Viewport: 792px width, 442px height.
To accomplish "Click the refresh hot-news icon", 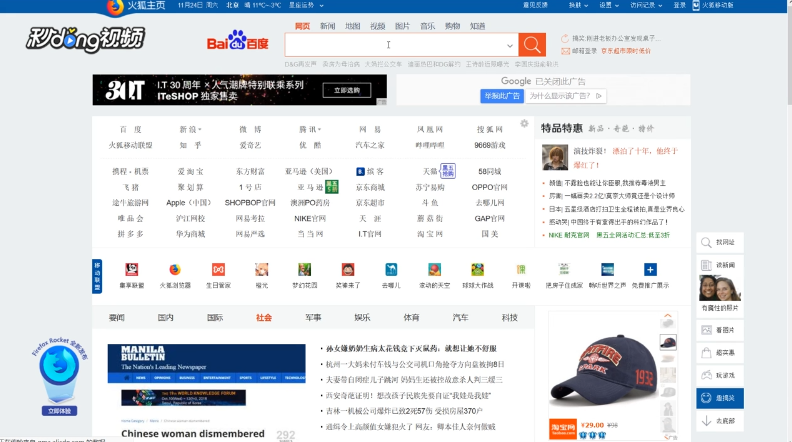I will (565, 38).
